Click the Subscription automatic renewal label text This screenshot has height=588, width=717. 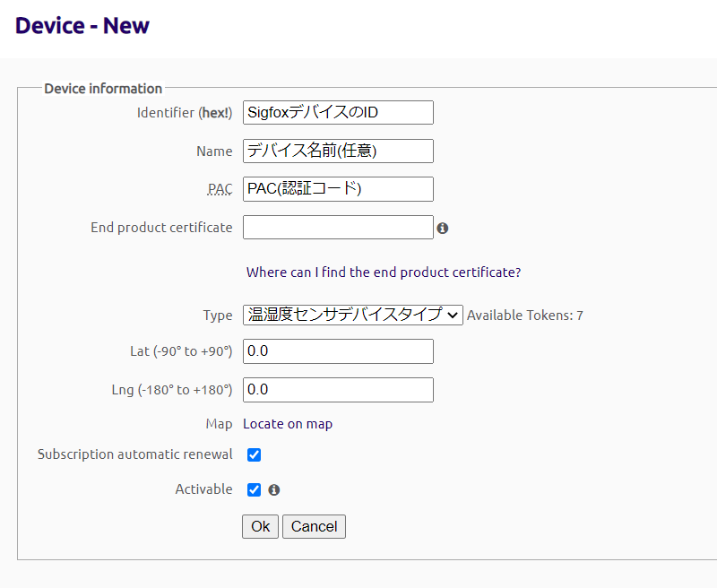point(135,454)
